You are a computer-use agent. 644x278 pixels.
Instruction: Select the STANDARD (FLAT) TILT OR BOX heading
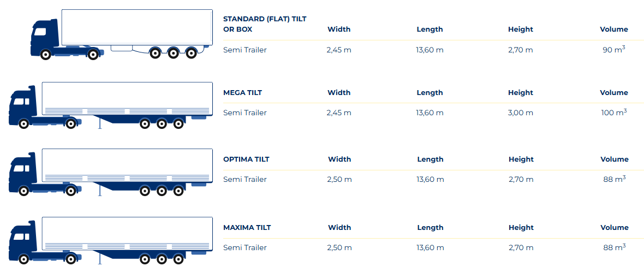tap(265, 24)
